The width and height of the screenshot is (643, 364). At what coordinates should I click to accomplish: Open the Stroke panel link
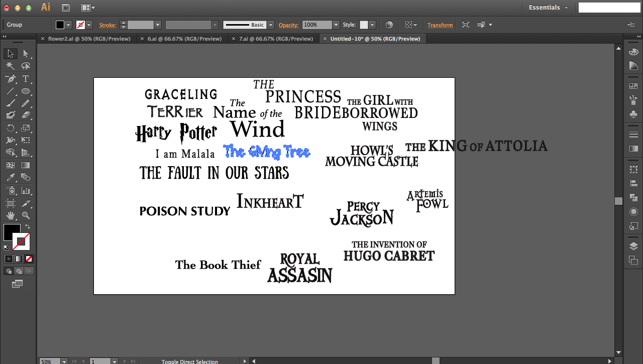click(108, 25)
